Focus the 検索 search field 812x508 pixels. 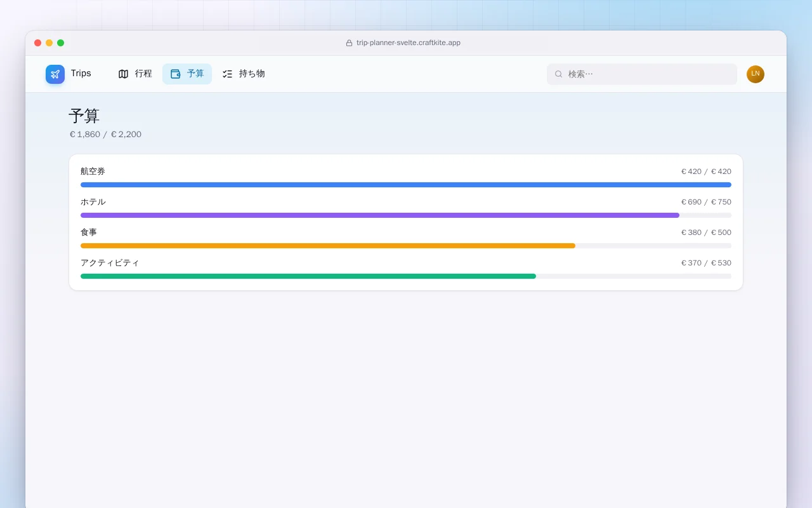(642, 74)
